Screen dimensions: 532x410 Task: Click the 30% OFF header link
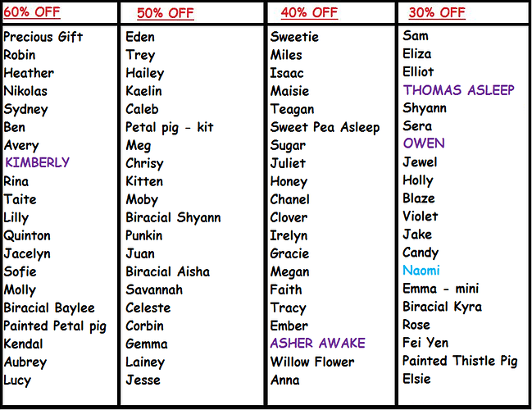point(436,12)
